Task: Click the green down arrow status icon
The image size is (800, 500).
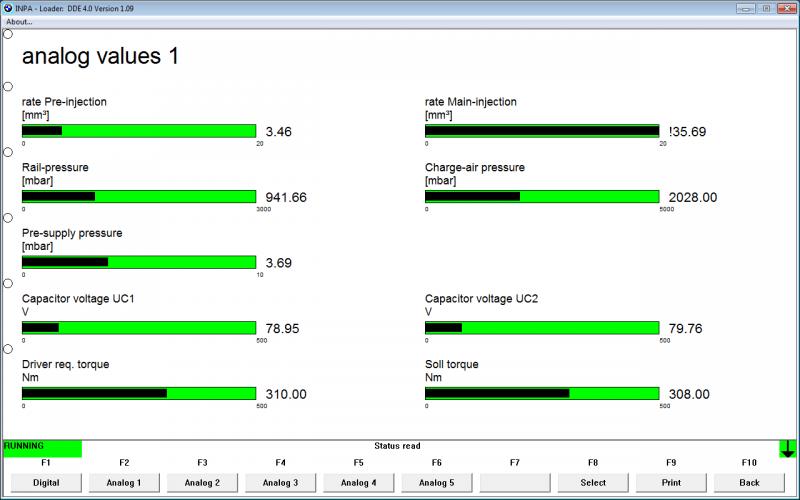Action: point(788,449)
